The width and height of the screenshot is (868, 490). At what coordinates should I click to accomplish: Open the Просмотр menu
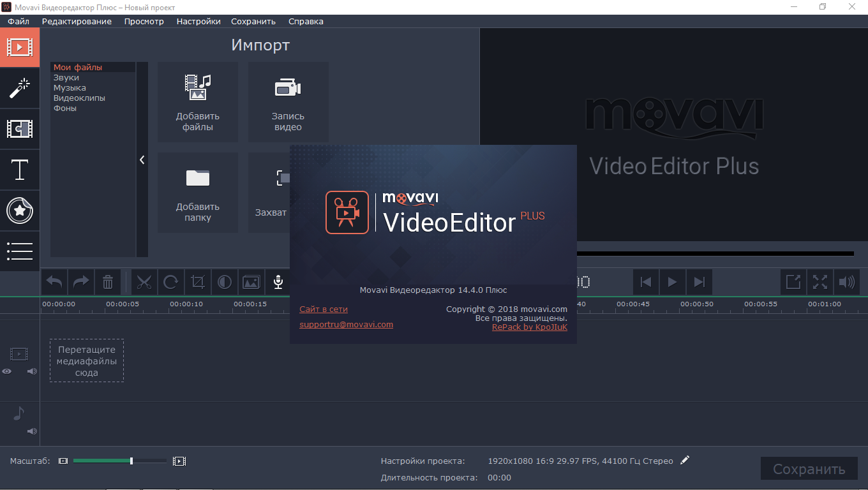pyautogui.click(x=144, y=21)
